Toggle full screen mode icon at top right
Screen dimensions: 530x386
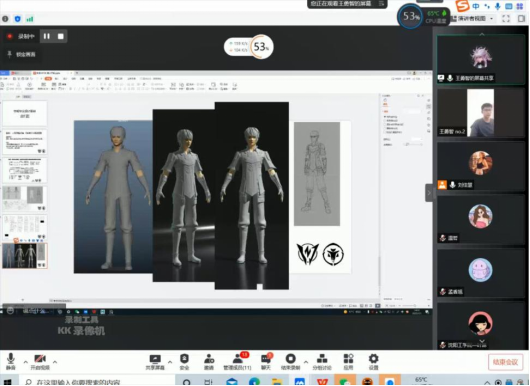(506, 19)
